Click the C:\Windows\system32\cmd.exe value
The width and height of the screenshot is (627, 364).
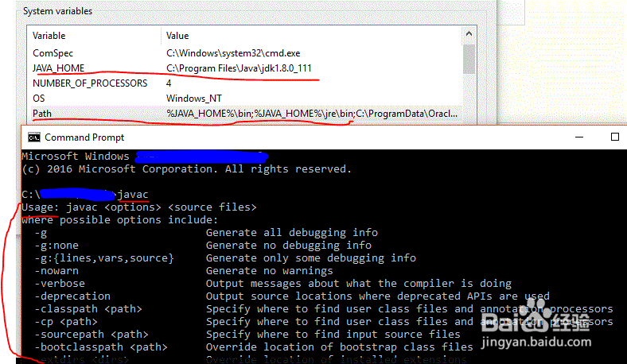pyautogui.click(x=233, y=53)
